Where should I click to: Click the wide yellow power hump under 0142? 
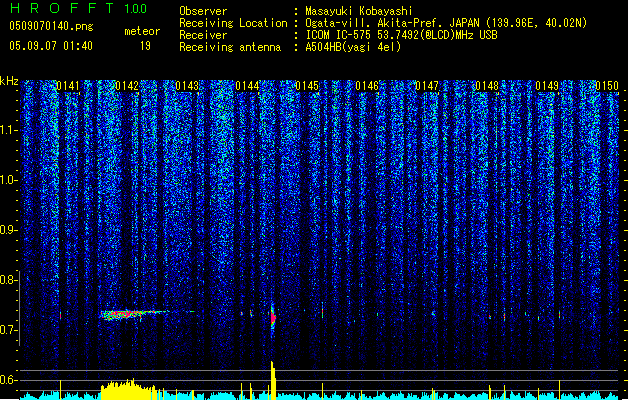click(128, 390)
